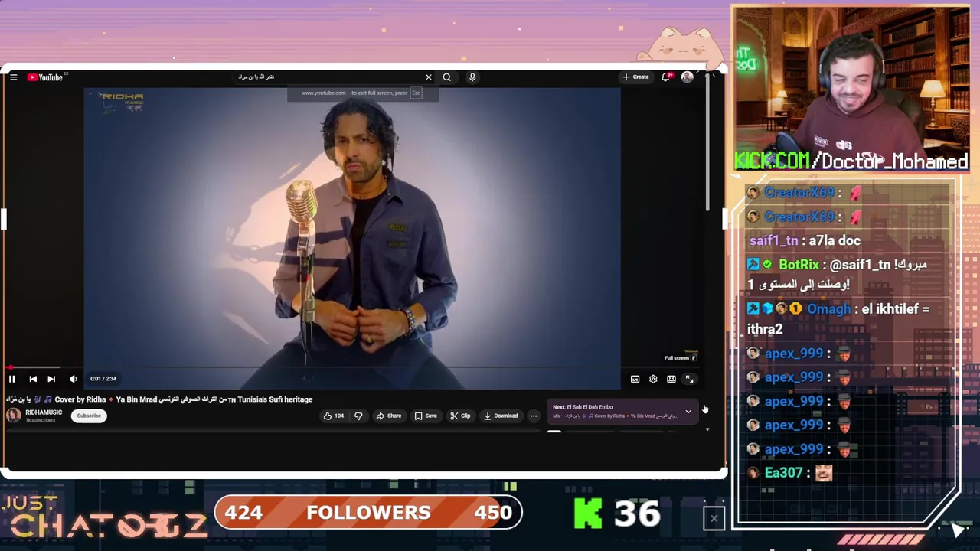Toggle subtitles on the player

pyautogui.click(x=635, y=379)
